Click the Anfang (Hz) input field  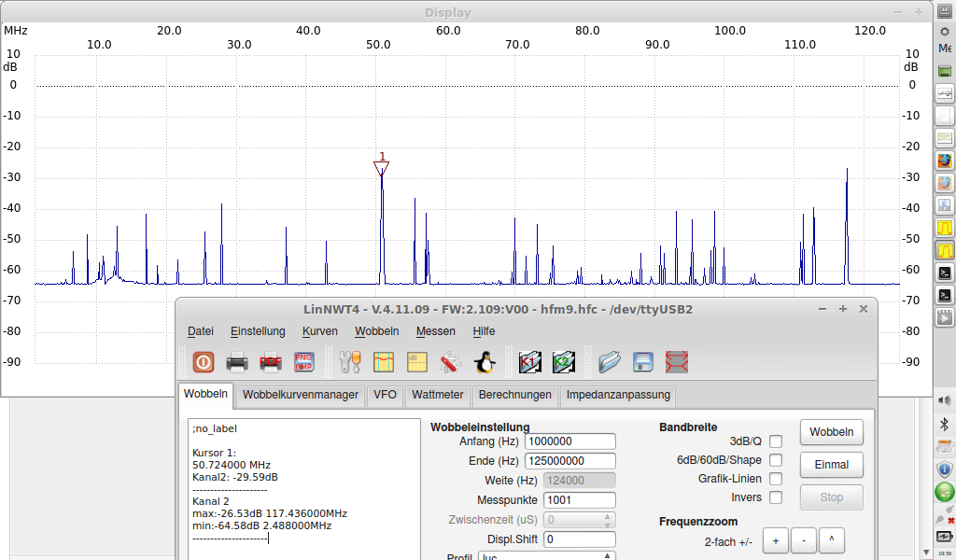(569, 441)
